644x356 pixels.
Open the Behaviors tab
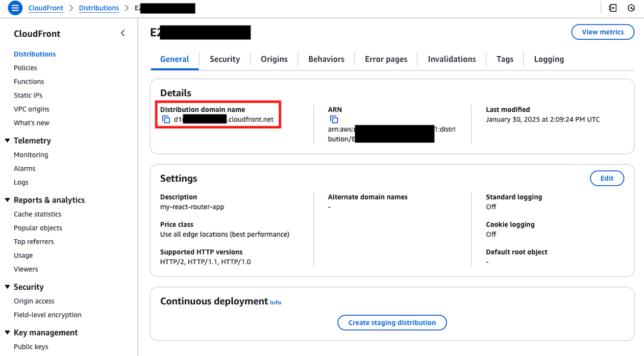[326, 59]
